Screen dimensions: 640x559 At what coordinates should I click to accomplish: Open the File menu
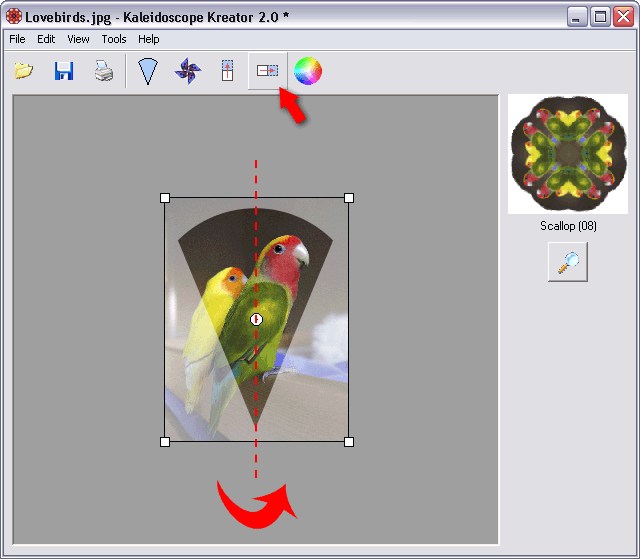pyautogui.click(x=17, y=39)
